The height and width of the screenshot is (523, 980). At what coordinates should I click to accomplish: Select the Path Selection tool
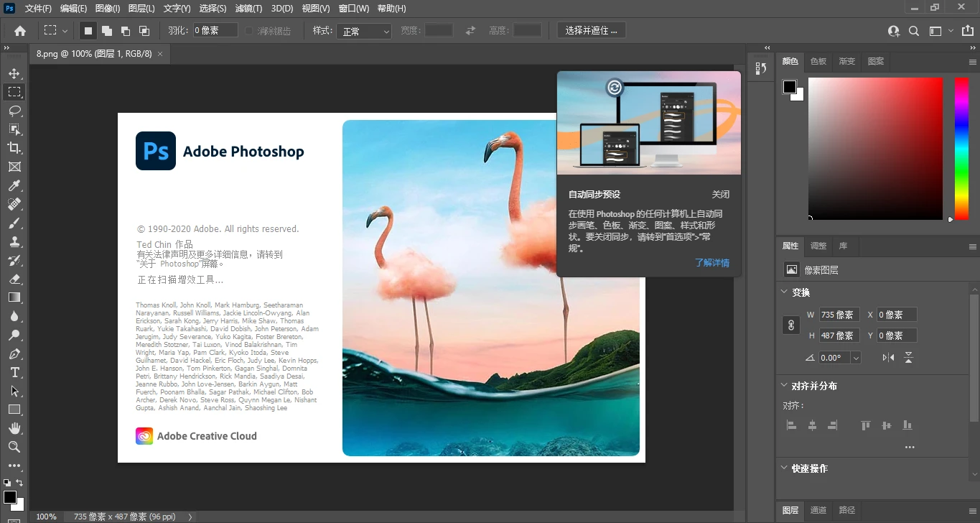14,391
